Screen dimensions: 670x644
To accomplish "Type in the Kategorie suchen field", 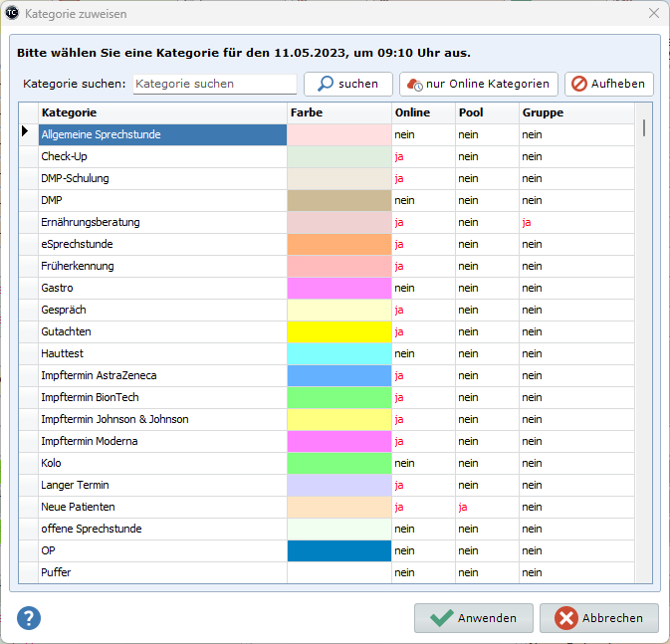I will (214, 85).
